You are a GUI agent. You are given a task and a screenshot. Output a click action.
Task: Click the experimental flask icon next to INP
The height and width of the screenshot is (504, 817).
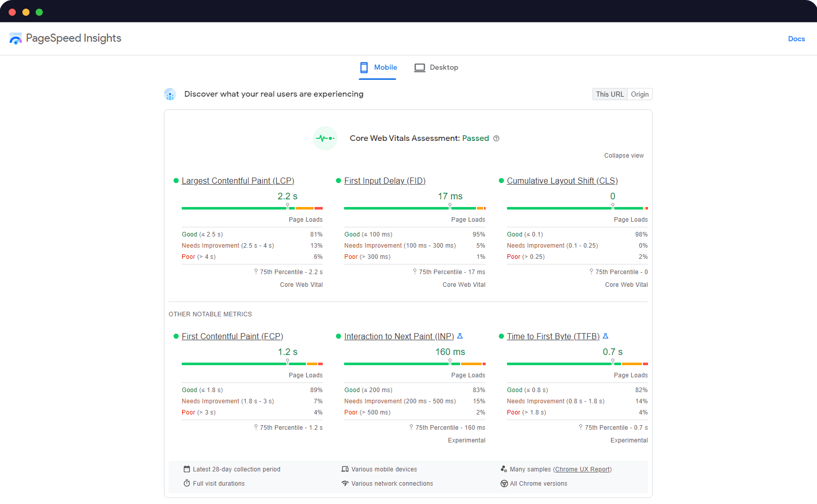(x=460, y=336)
